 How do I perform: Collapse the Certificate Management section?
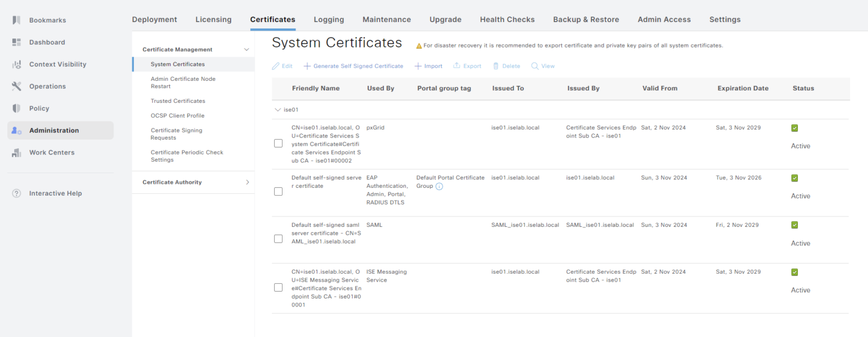click(246, 49)
